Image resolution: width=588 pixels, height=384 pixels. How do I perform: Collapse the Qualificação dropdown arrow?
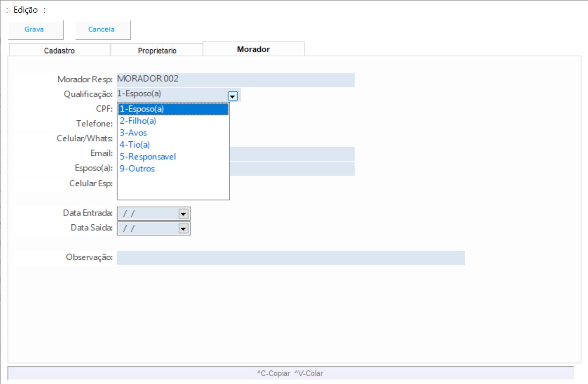(x=232, y=96)
